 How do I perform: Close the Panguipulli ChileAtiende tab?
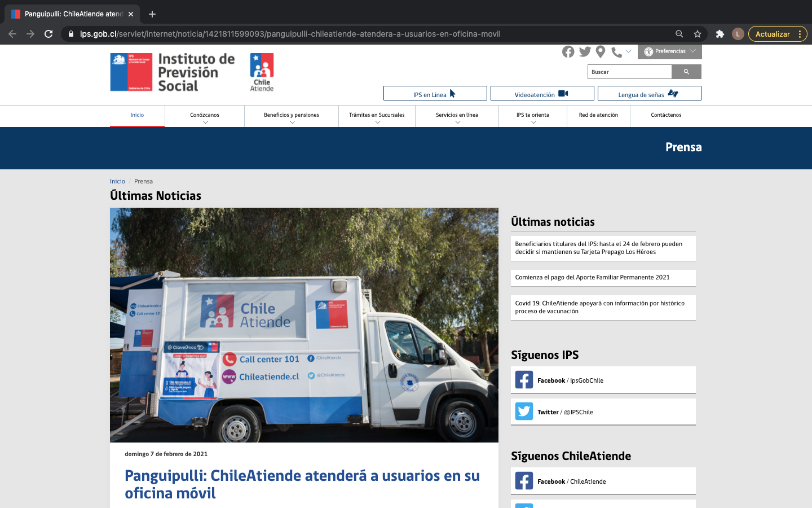(131, 14)
